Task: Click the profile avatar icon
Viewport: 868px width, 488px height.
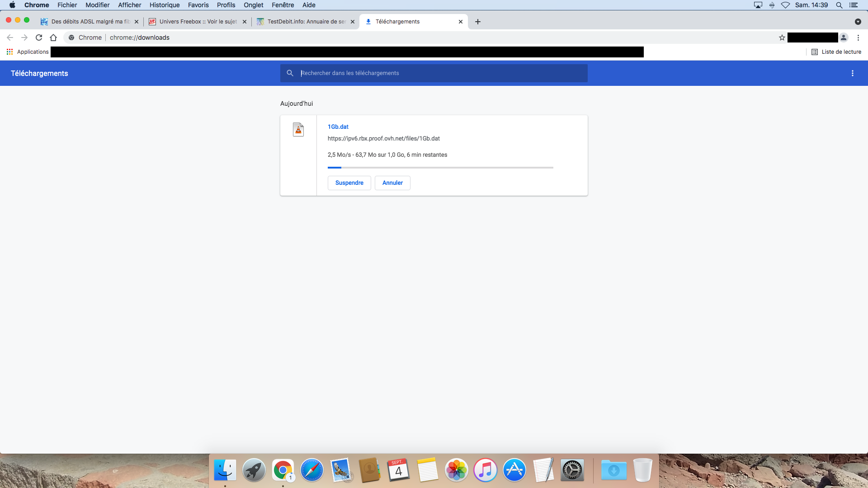Action: pyautogui.click(x=844, y=38)
